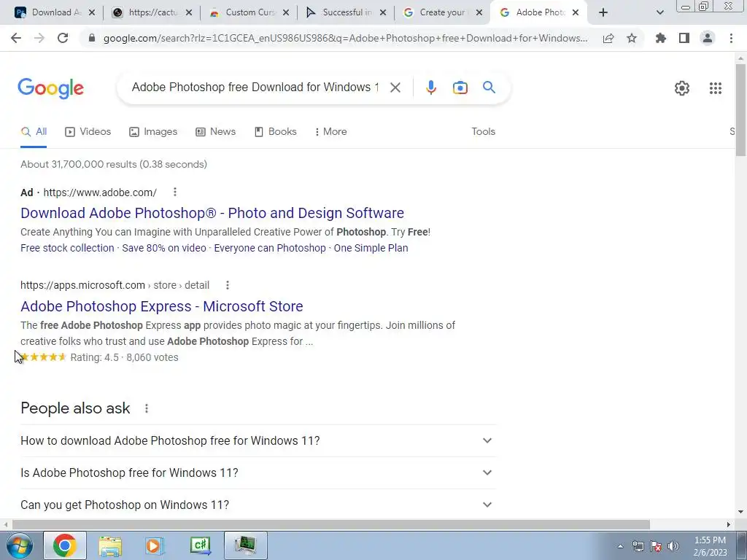
Task: Click the vertical scrollbar thumb
Action: [x=740, y=109]
